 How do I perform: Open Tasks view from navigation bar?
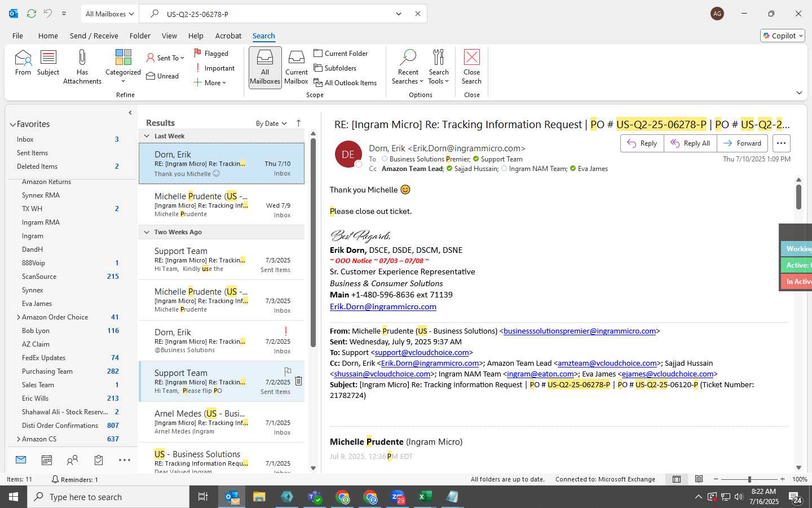coord(99,460)
